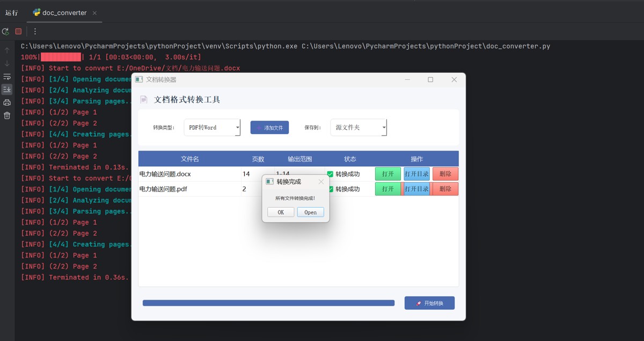The image size is (644, 341).
Task: Open the PDF转Word conversion type dropdown
Action: pyautogui.click(x=212, y=128)
